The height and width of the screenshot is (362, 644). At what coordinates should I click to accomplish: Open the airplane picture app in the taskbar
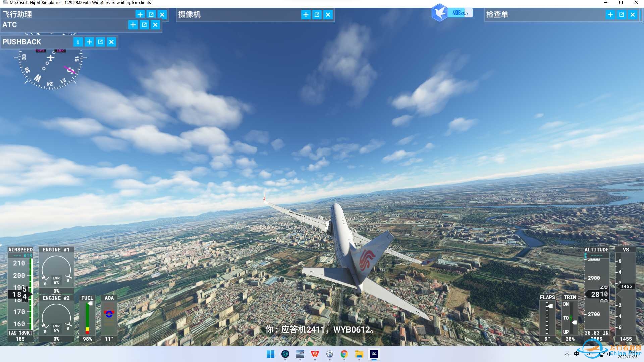tap(300, 354)
